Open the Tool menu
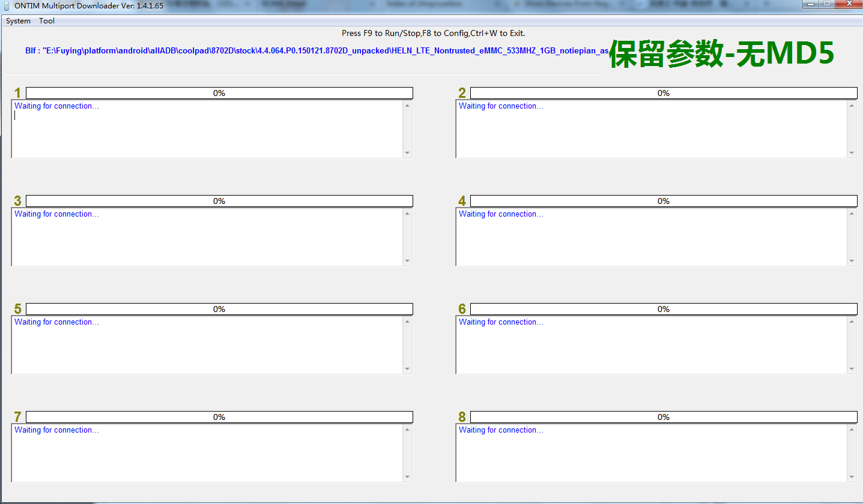The image size is (863, 504). pos(47,21)
